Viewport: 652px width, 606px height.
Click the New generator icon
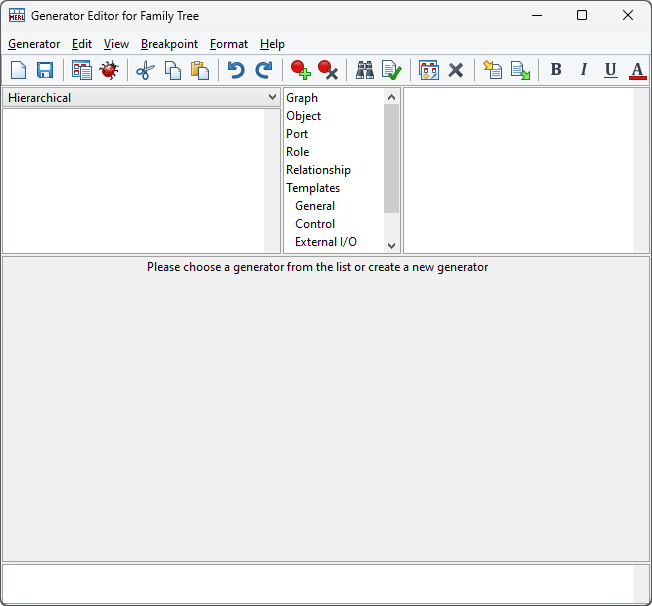[18, 70]
